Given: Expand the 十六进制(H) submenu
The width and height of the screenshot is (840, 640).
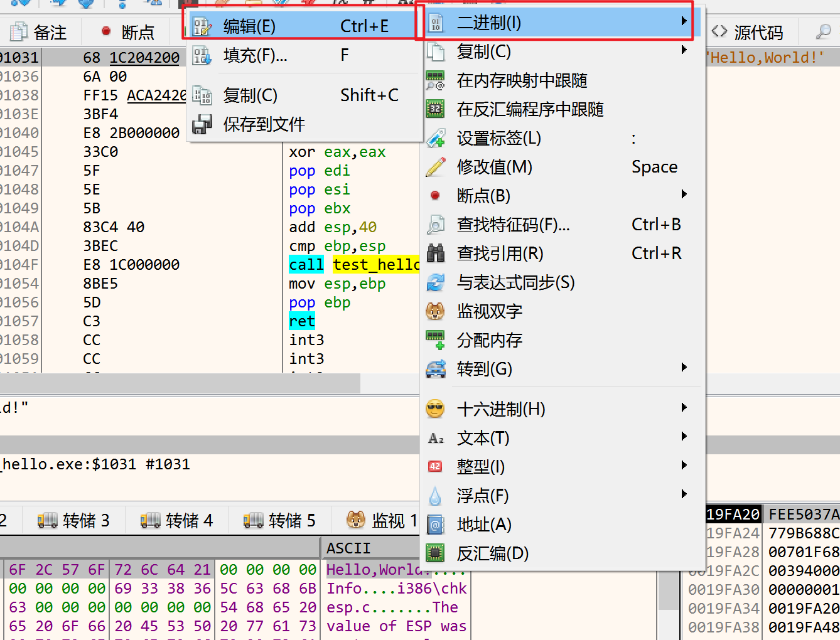Looking at the screenshot, I should [x=684, y=408].
